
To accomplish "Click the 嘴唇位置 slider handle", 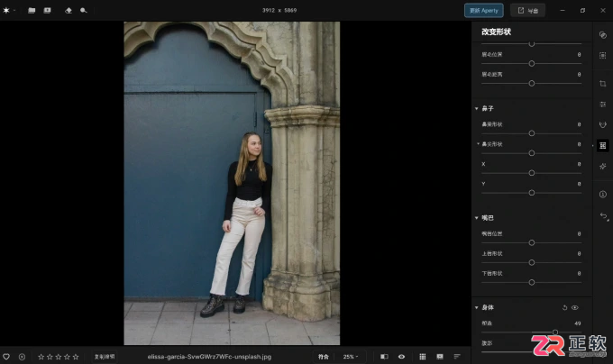I will pos(532,242).
